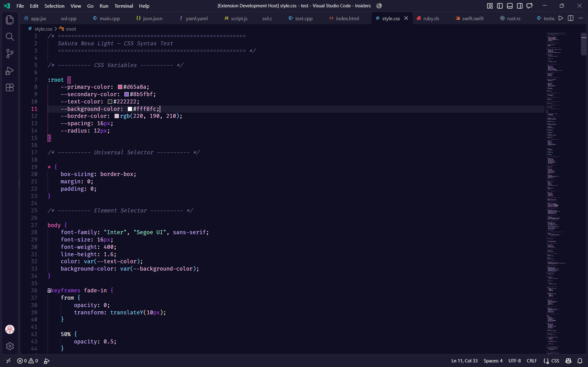Viewport: 588px width, 367px height.
Task: Open the Manage settings gear
Action: (x=10, y=346)
